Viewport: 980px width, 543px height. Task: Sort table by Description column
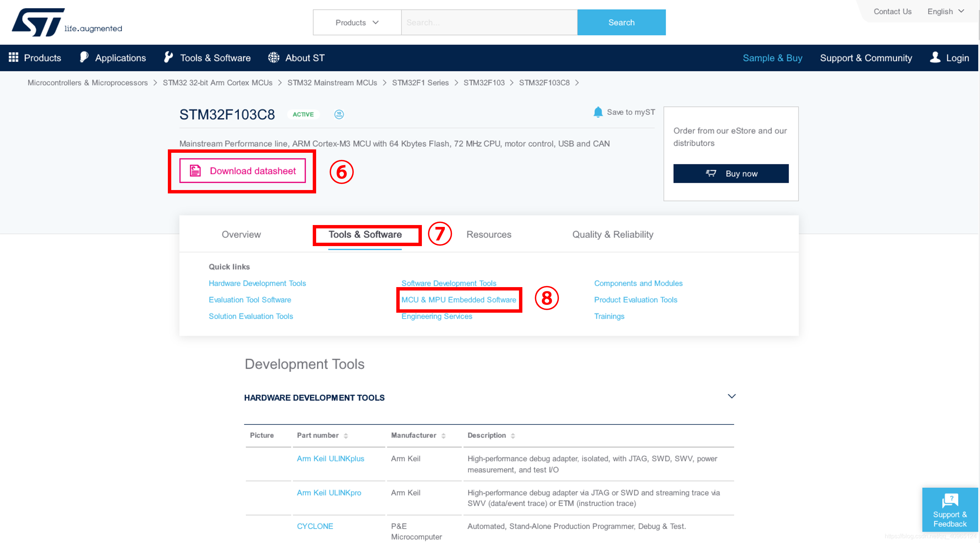pyautogui.click(x=513, y=436)
